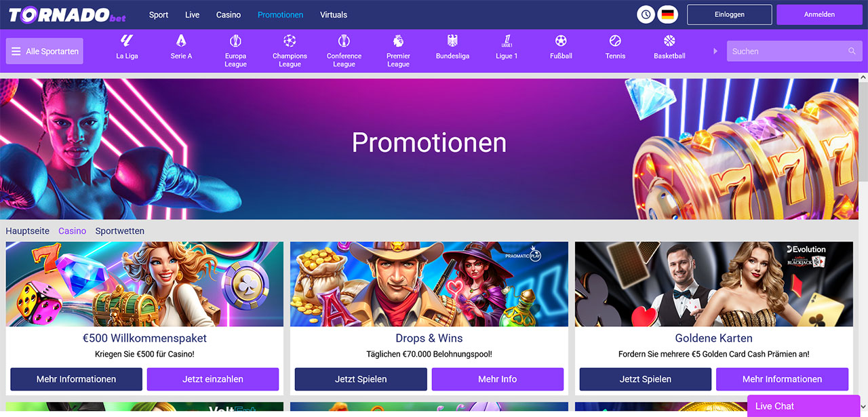Open the Casino menu item
The height and width of the screenshot is (417, 868).
click(229, 14)
